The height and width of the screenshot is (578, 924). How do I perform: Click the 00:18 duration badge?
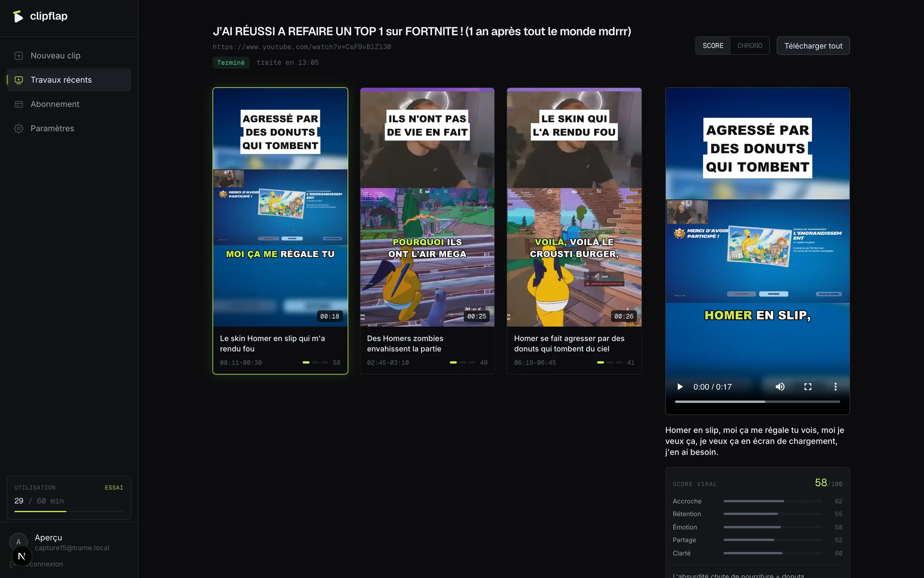point(330,316)
